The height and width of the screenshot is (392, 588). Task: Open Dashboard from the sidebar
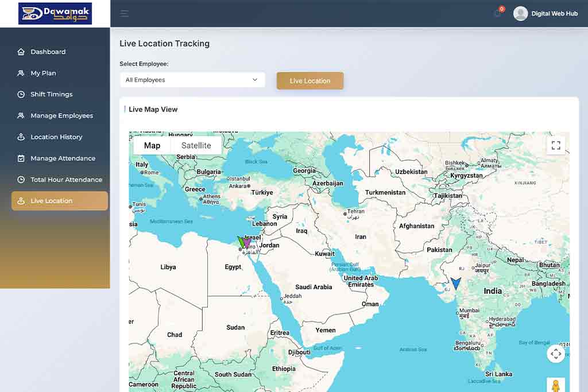pos(48,52)
